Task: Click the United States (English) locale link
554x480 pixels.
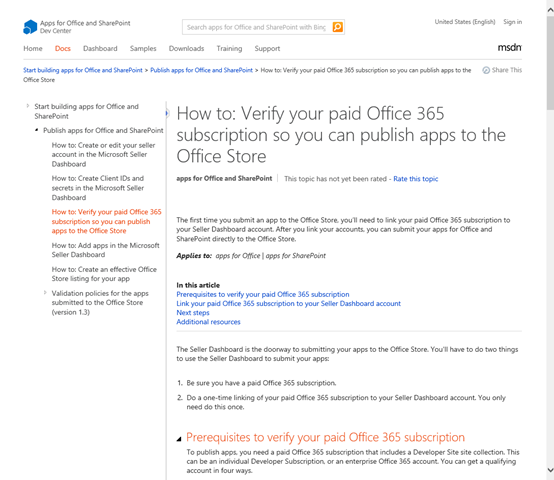Action: (x=465, y=22)
